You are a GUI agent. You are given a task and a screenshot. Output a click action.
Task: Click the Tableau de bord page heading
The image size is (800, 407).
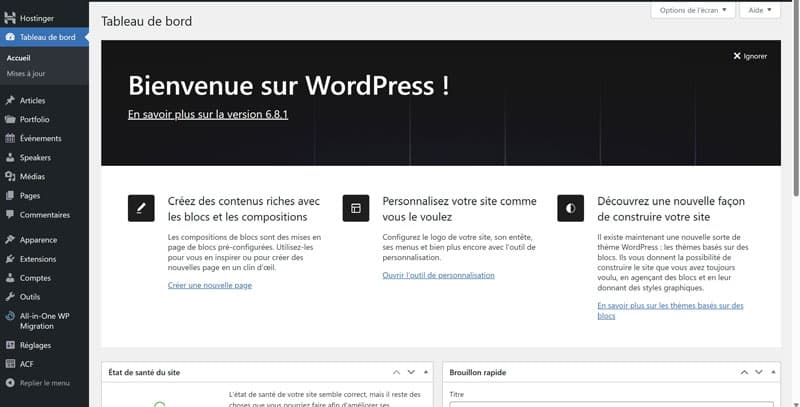146,21
